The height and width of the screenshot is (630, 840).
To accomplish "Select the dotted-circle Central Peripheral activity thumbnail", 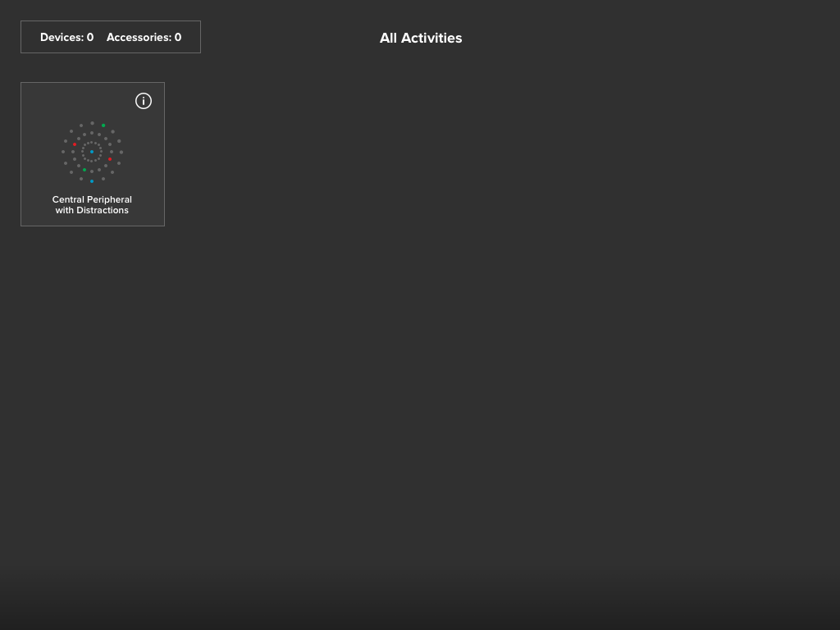I will pos(92,152).
